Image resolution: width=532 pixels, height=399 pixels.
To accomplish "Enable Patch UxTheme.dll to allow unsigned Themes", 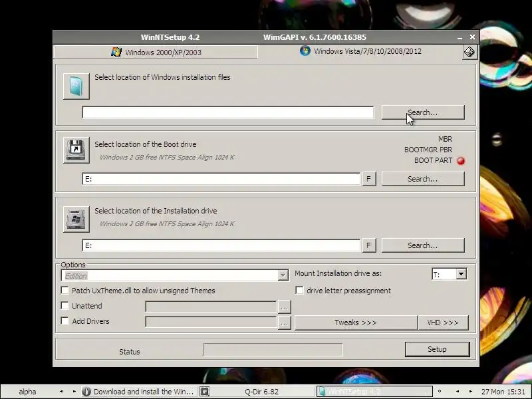I will tap(65, 291).
